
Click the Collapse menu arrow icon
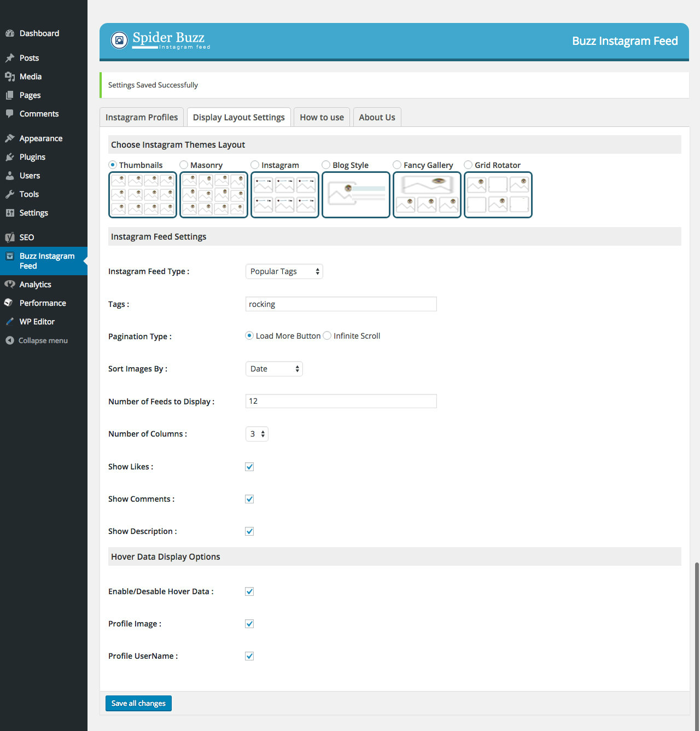(x=9, y=340)
